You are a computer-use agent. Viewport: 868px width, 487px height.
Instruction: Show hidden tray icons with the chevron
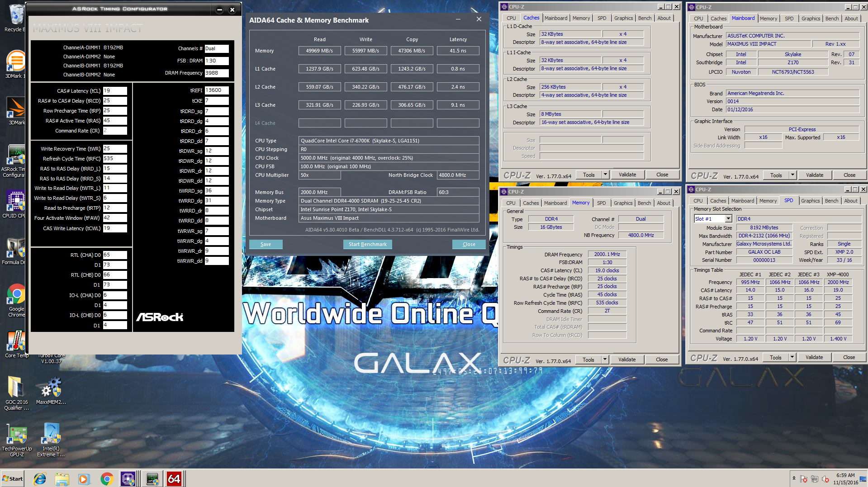pyautogui.click(x=794, y=478)
